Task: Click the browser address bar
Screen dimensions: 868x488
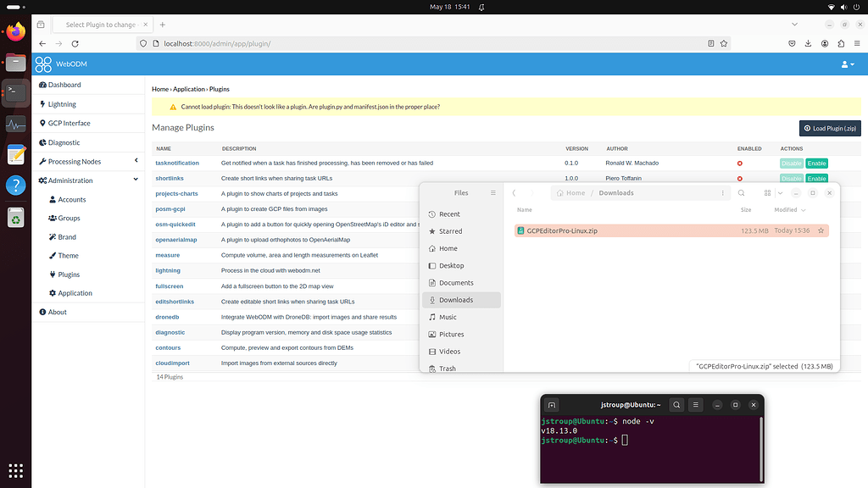Action: pyautogui.click(x=424, y=43)
